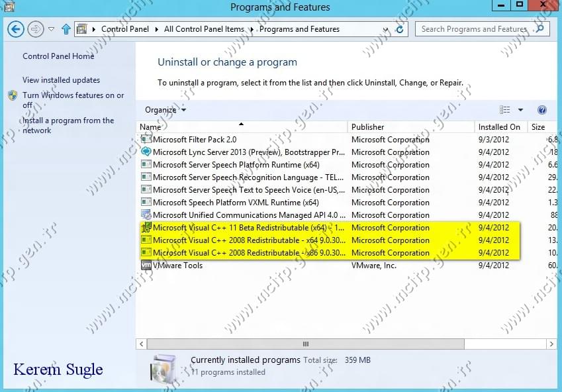This screenshot has height=392, width=562.
Task: Select Microsoft Server Speech Recognition Language row
Action: (x=347, y=177)
